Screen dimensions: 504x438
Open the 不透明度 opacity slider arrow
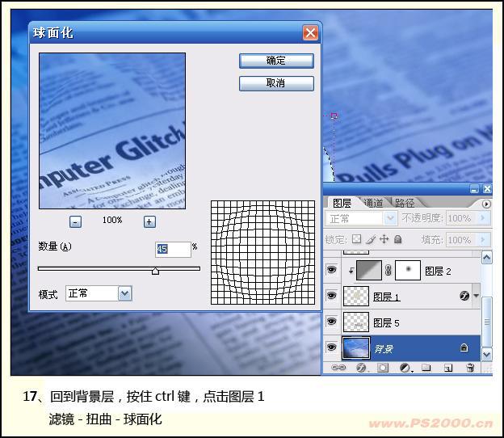coord(484,218)
